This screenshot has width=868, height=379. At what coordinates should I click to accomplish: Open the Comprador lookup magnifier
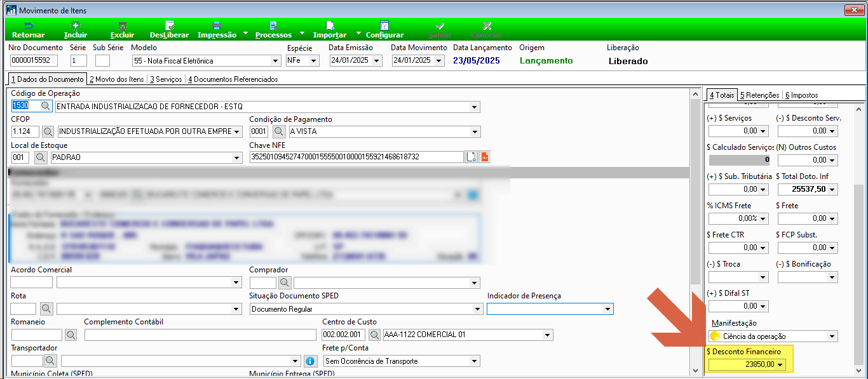click(x=285, y=283)
